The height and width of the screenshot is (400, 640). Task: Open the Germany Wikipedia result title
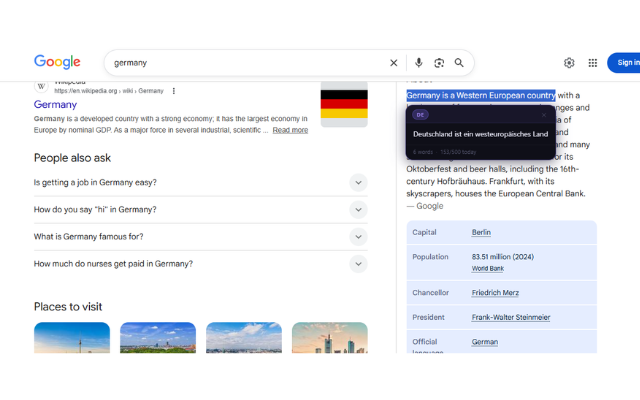(55, 104)
